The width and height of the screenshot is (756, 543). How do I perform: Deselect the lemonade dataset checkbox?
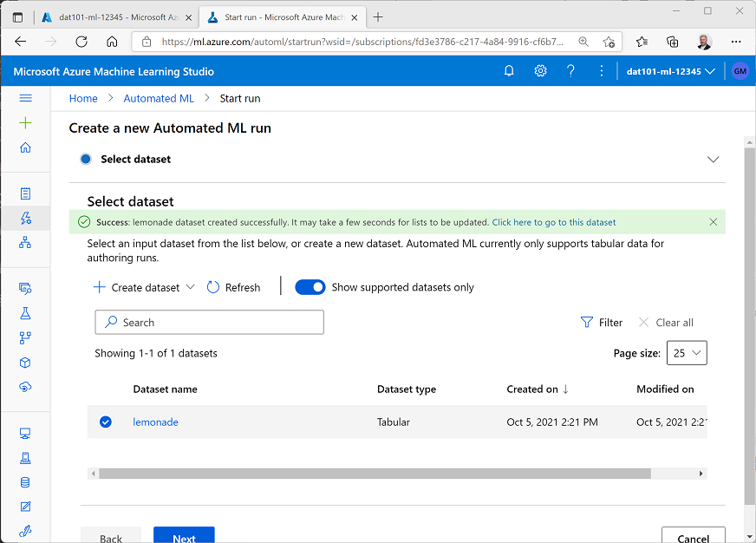106,422
